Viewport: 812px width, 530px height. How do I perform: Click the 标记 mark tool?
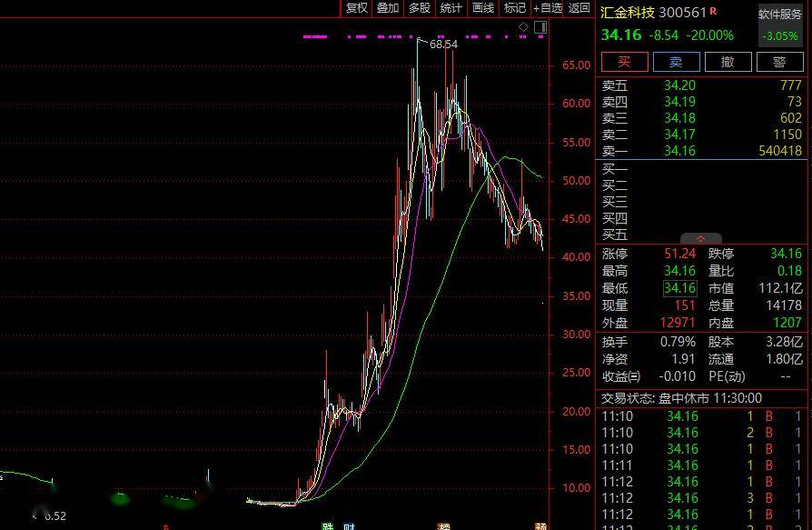(515, 8)
